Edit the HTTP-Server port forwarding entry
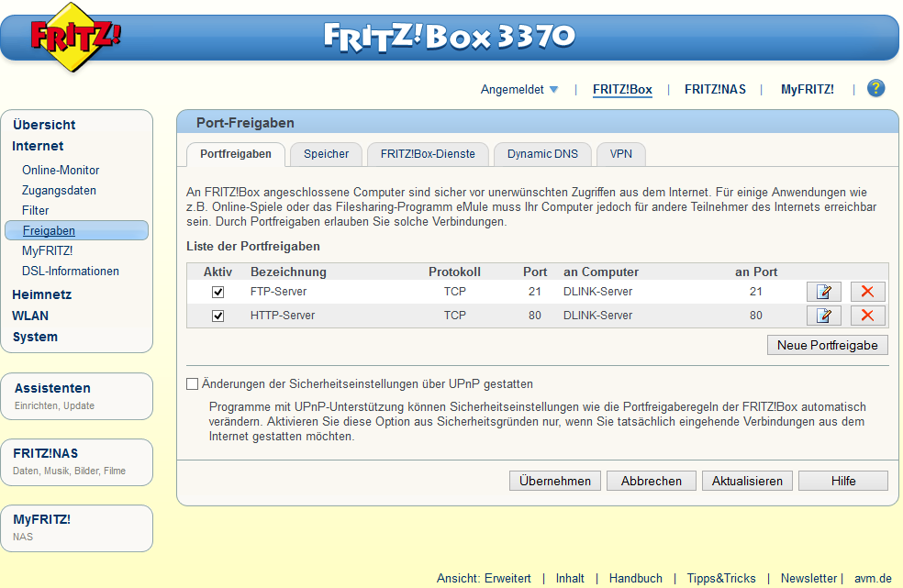Screen dimensions: 903x588 (x=823, y=316)
